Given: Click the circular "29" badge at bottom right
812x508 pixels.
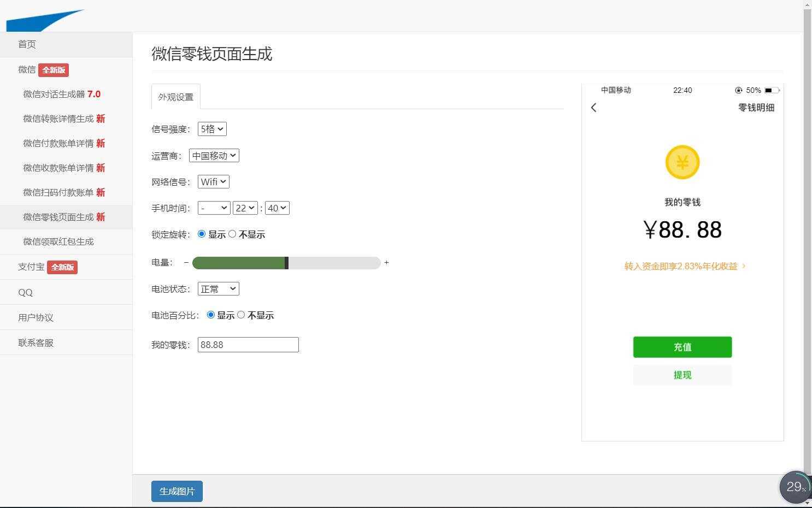Looking at the screenshot, I should [x=795, y=487].
